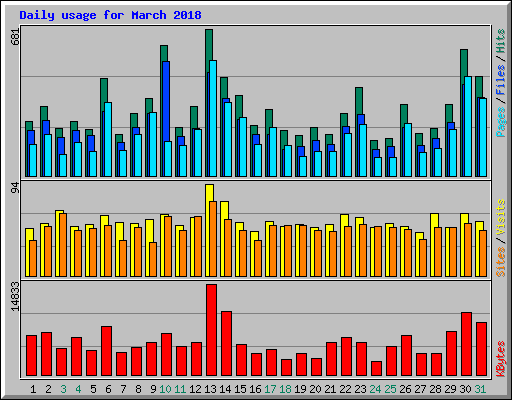Click weekend day 11 label
The width and height of the screenshot is (512, 400).
coord(180,389)
